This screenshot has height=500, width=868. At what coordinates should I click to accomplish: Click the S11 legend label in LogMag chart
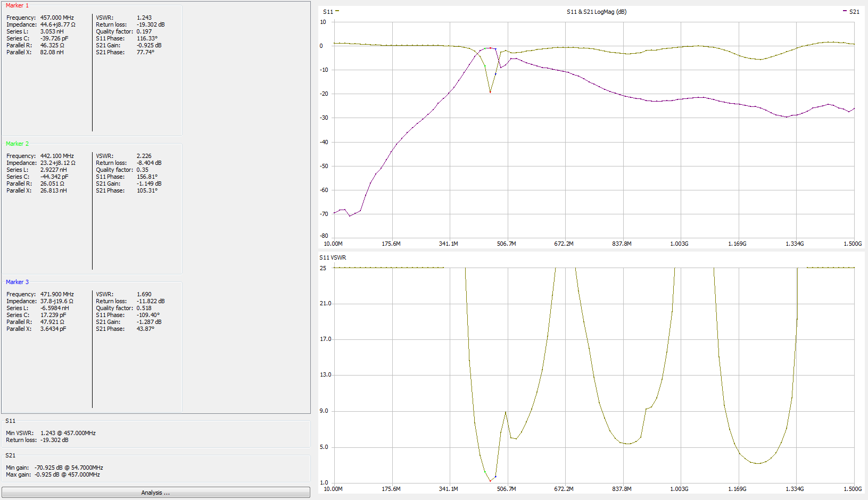click(328, 12)
